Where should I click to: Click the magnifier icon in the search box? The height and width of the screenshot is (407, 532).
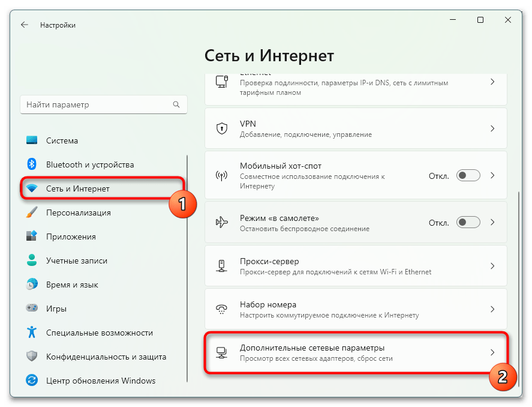click(x=176, y=104)
